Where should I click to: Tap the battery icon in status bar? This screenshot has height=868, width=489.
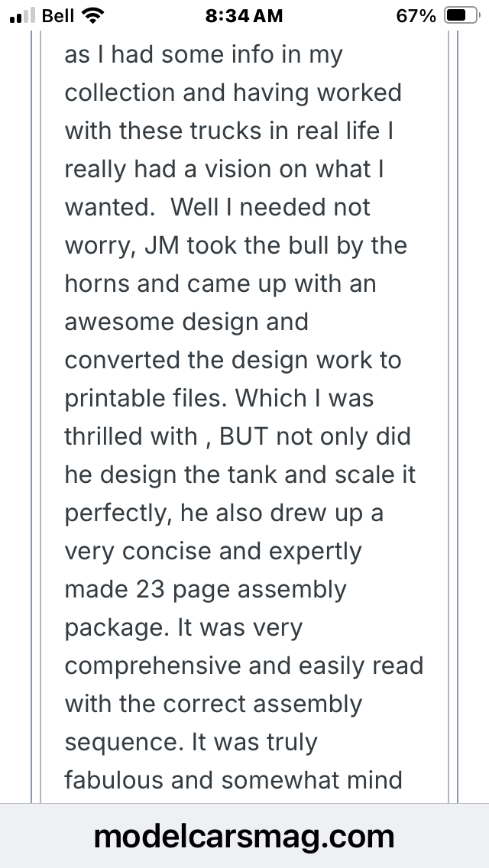(x=461, y=15)
